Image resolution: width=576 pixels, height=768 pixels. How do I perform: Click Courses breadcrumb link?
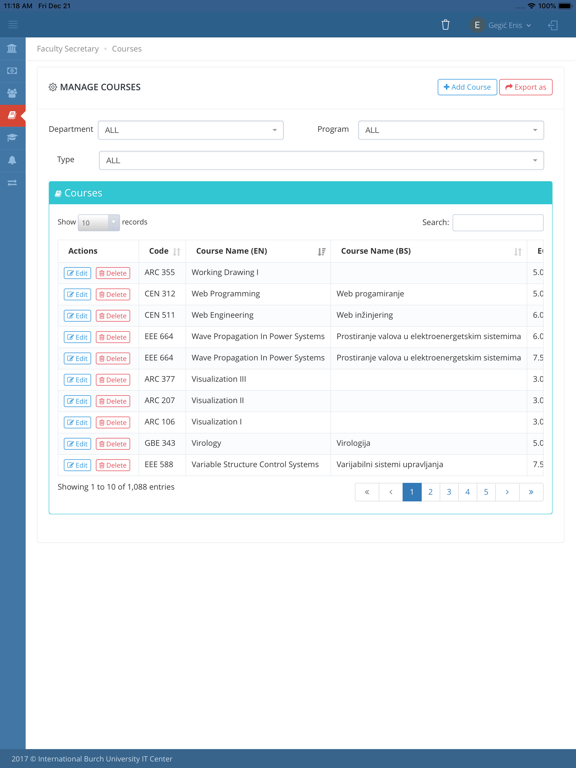click(126, 49)
